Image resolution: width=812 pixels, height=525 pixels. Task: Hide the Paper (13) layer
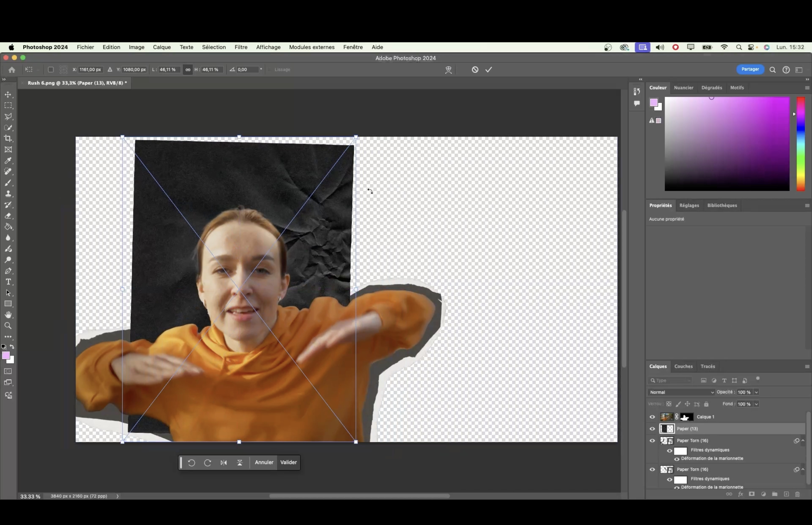[652, 429]
